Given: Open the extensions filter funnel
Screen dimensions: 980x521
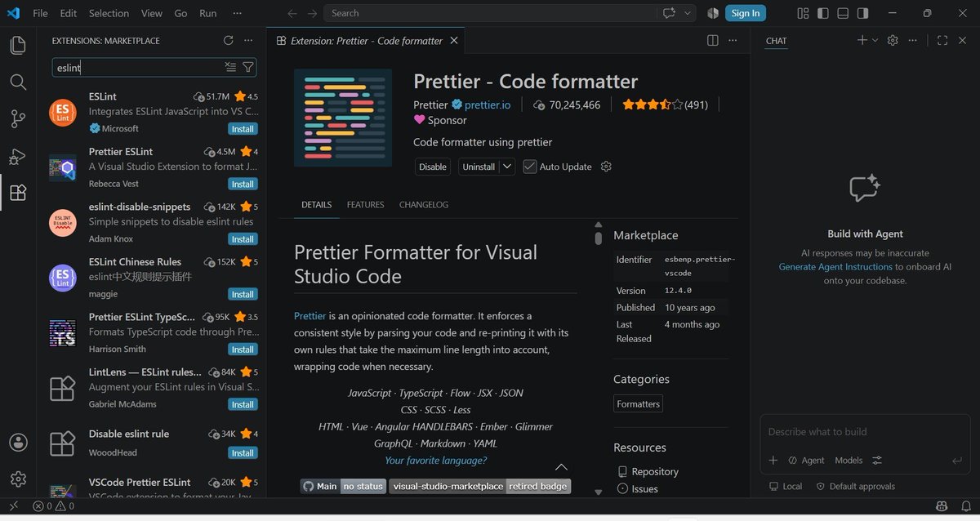Looking at the screenshot, I should (x=248, y=68).
